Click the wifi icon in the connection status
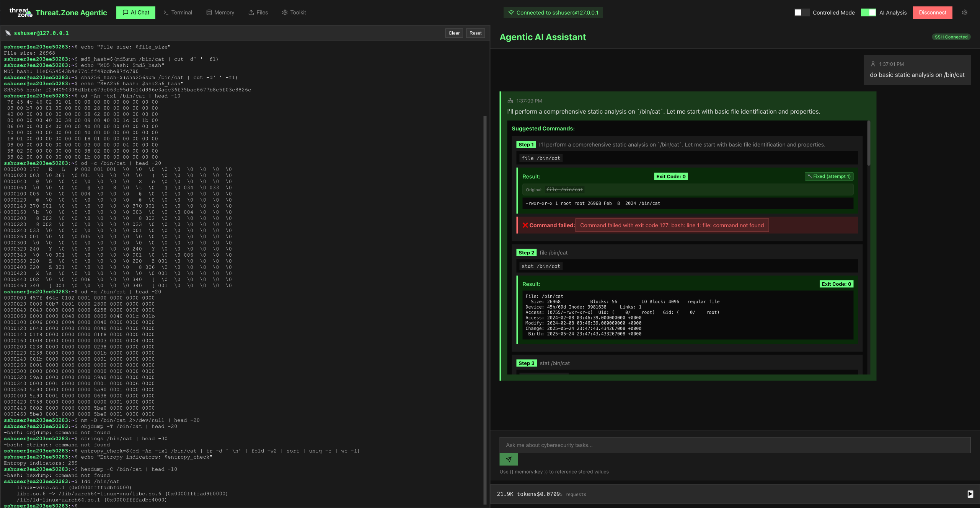The width and height of the screenshot is (980, 508). tap(511, 13)
